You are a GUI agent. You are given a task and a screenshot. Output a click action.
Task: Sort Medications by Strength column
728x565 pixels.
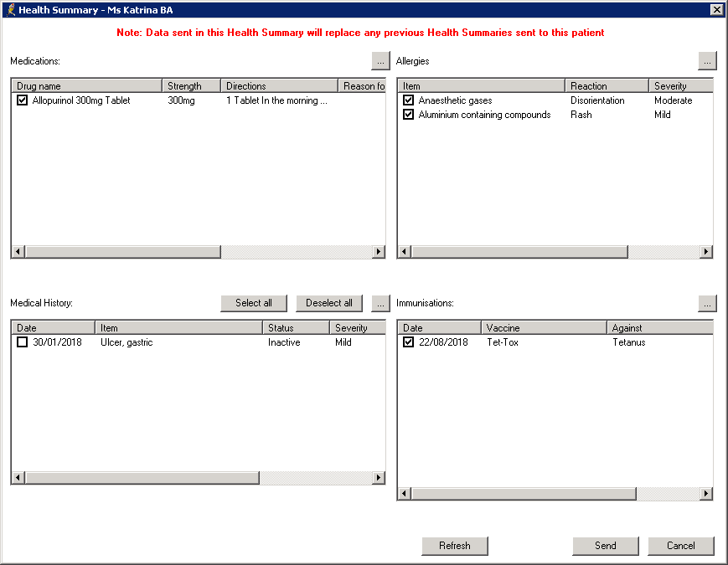(x=191, y=86)
